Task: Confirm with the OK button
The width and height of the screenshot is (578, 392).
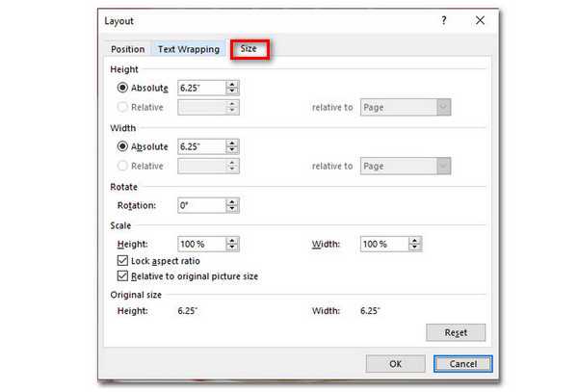Action: (x=395, y=364)
